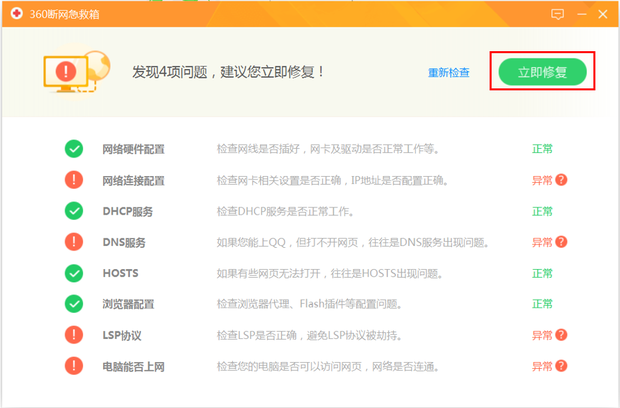The width and height of the screenshot is (620, 408).
Task: Select the DHCP服务 item label
Action: pos(127,211)
